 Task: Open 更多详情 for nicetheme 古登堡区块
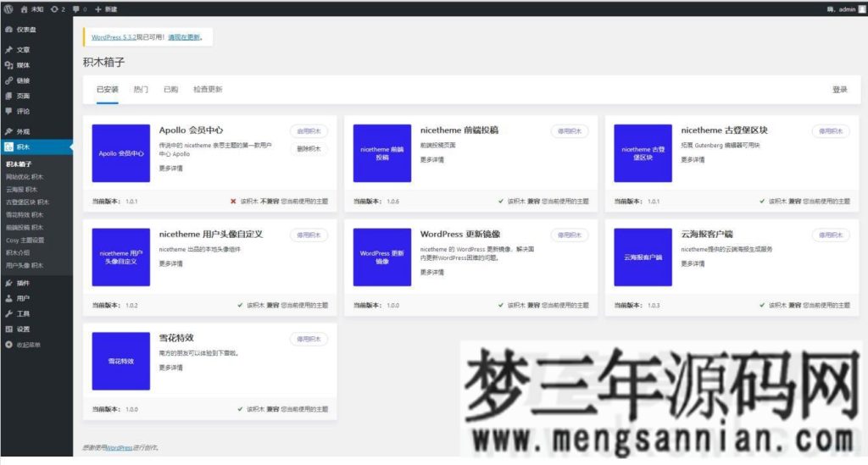tap(693, 160)
